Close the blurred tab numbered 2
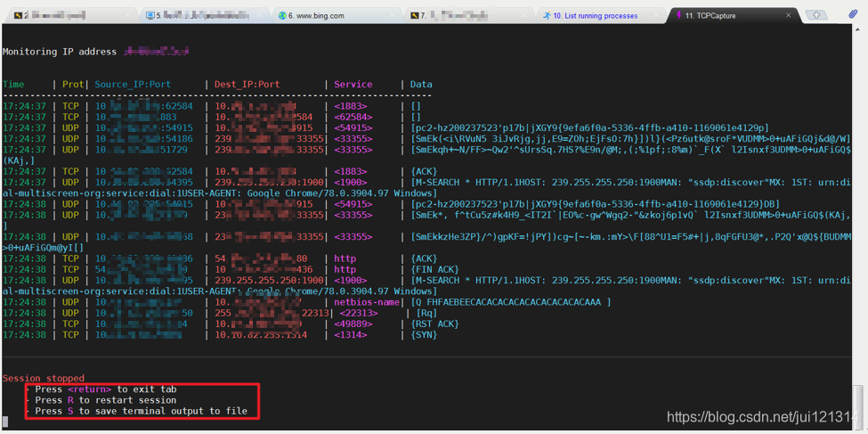Screen dimensions: 868x434 coord(127,15)
